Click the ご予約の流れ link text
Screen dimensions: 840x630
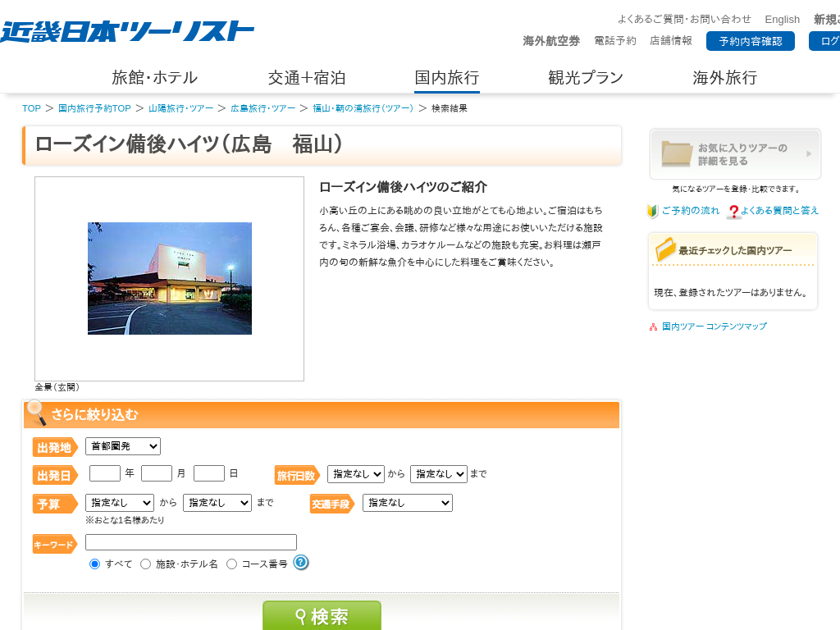click(691, 211)
